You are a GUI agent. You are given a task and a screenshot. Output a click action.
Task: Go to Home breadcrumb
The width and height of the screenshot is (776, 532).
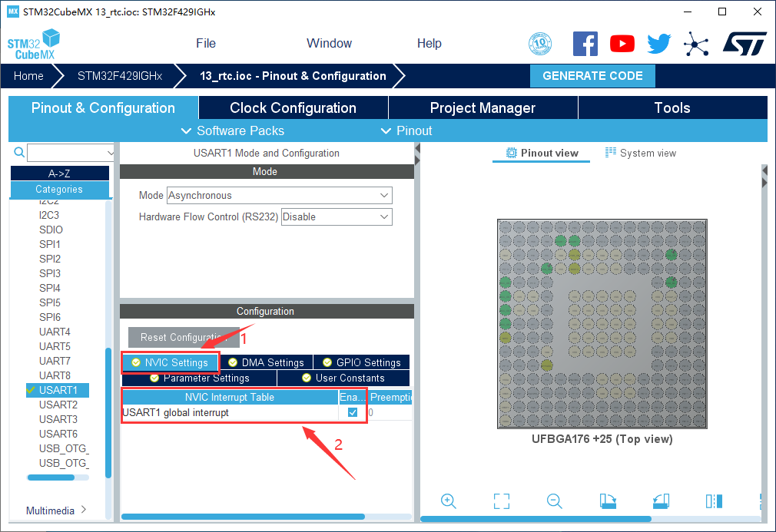click(28, 76)
